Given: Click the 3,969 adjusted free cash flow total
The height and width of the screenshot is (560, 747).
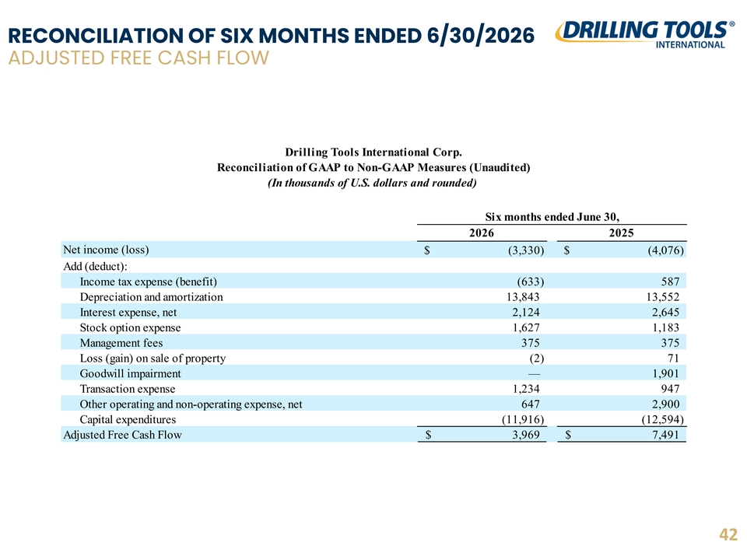Looking at the screenshot, I should tap(526, 435).
